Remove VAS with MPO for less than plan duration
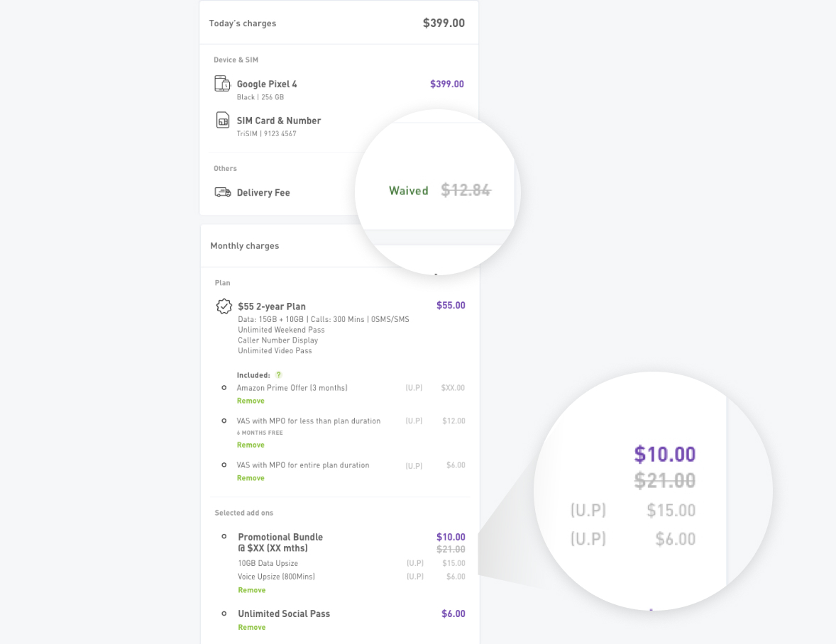Viewport: 836px width, 644px height. (251, 444)
